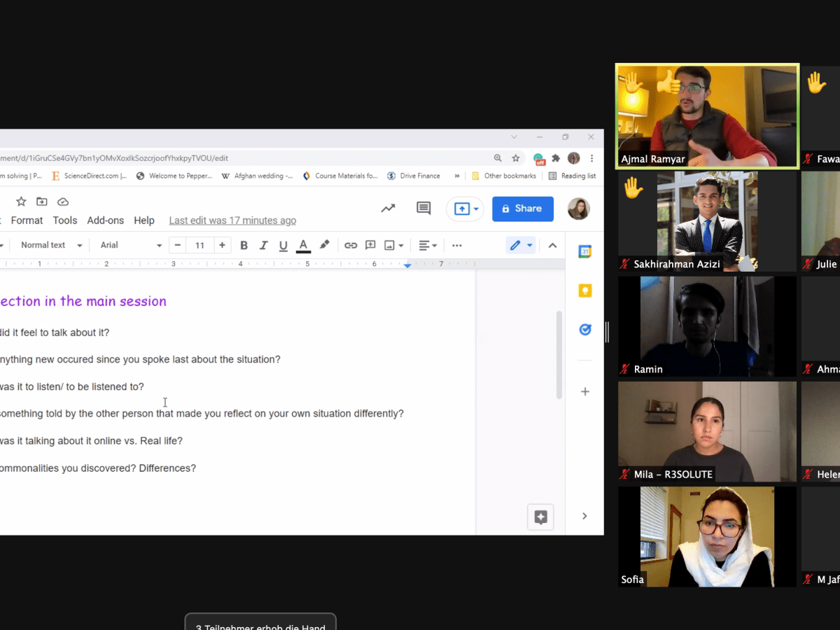Toggle bold formatting in the toolbar

tap(244, 245)
